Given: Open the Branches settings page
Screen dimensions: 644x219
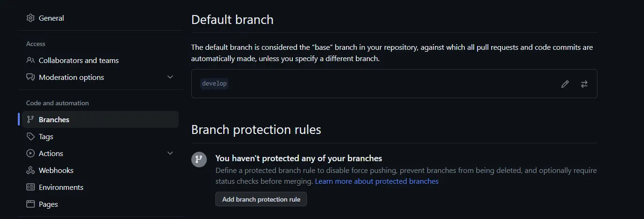Looking at the screenshot, I should tap(54, 119).
